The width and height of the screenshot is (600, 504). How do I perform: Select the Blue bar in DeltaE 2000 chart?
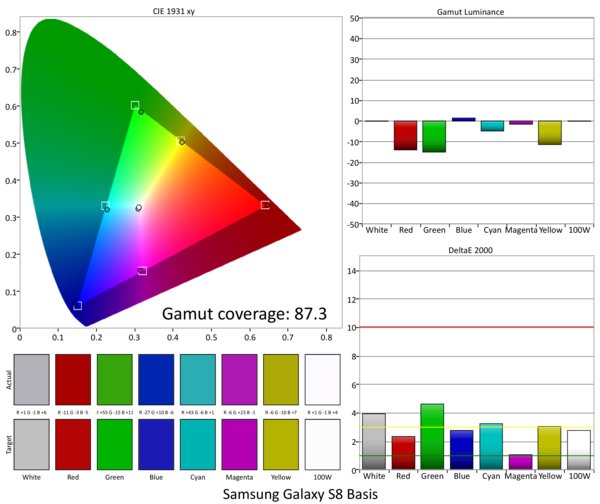click(461, 450)
